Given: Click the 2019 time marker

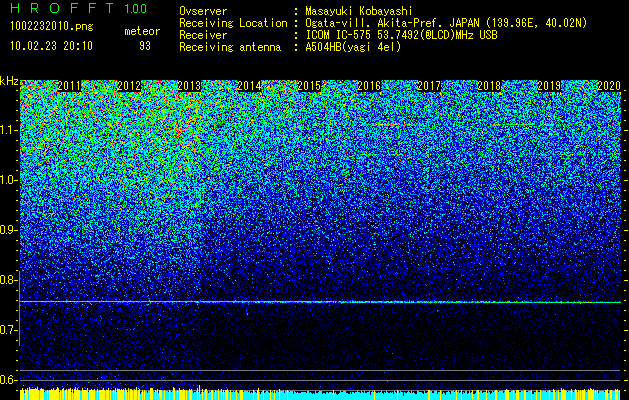Looking at the screenshot, I should pyautogui.click(x=549, y=86).
